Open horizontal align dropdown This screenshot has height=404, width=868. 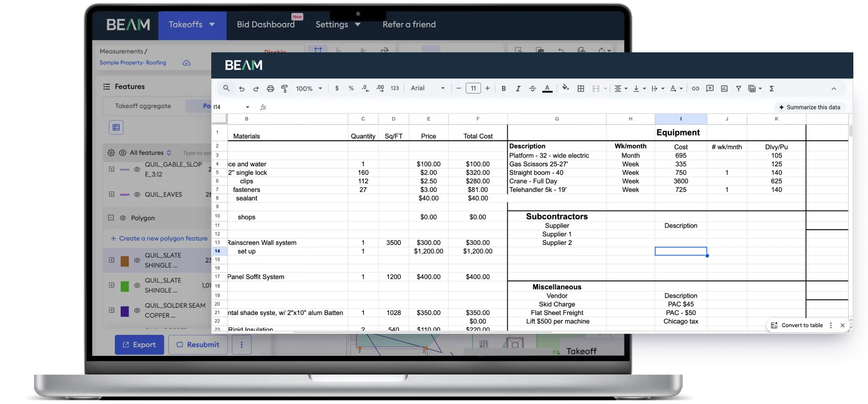(x=621, y=88)
